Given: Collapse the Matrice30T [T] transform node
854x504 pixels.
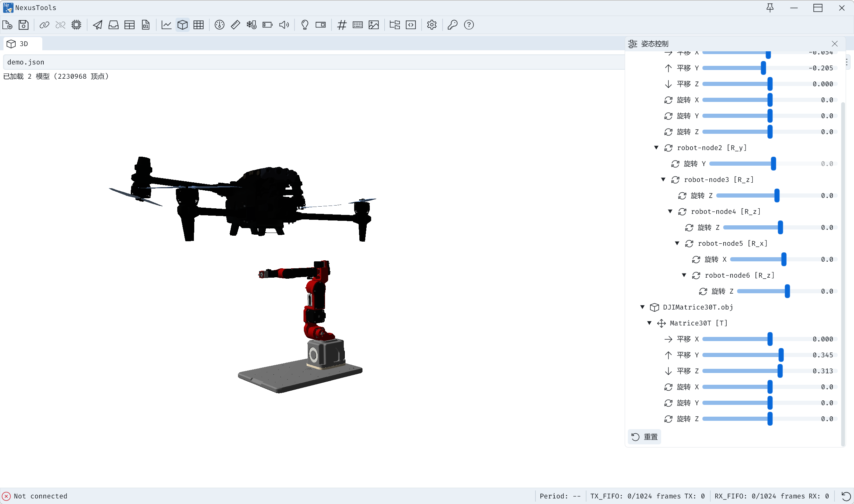Looking at the screenshot, I should [649, 323].
